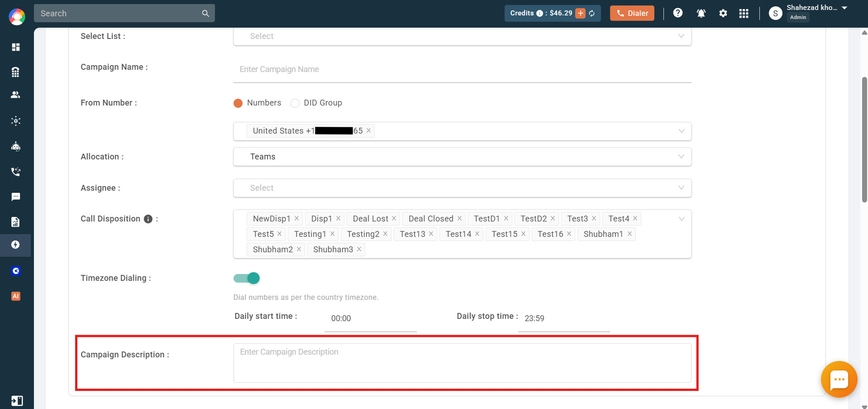
Task: Select the DID Group radio option
Action: 295,103
